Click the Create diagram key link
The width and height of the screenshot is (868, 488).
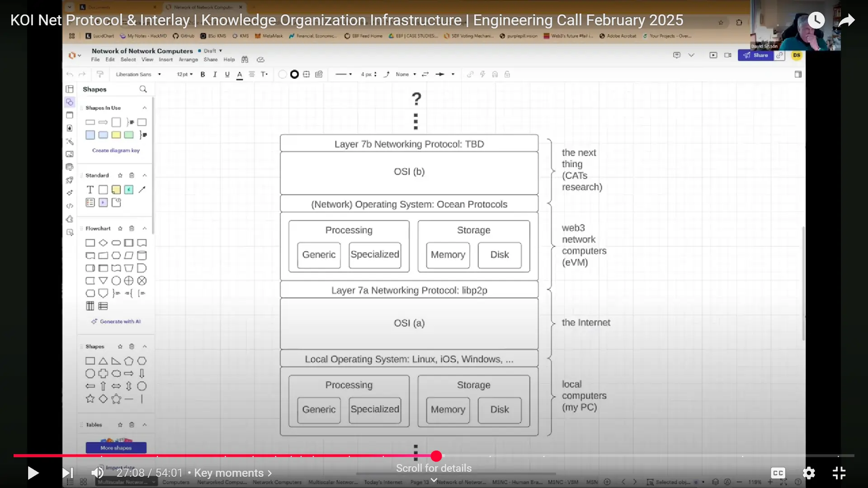tap(116, 150)
